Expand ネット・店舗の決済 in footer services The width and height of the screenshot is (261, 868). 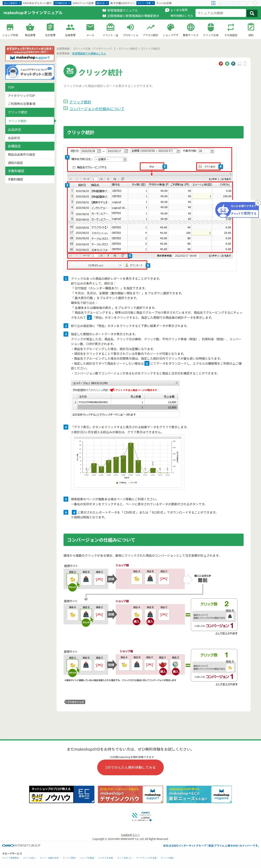(x=50, y=858)
